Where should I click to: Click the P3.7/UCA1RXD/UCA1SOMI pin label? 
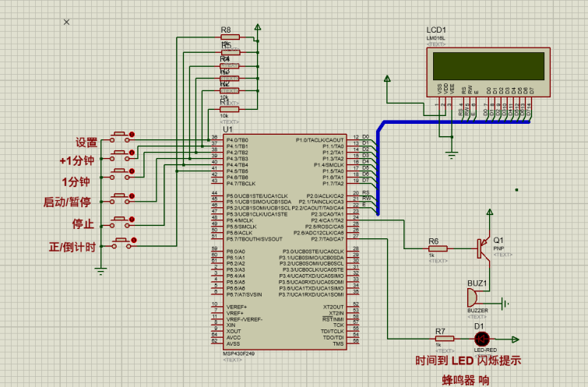click(311, 294)
